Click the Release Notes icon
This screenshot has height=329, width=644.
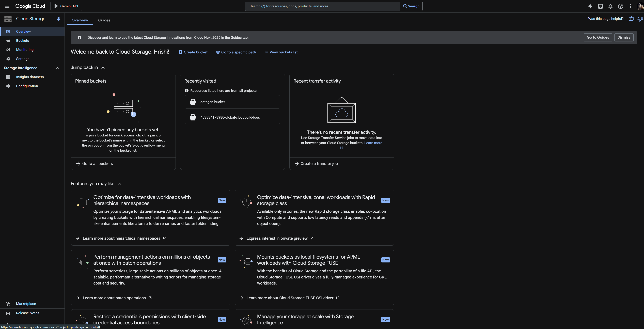[8, 313]
